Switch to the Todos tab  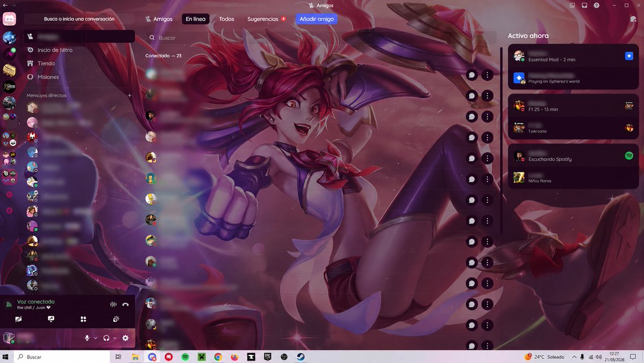[x=226, y=19]
